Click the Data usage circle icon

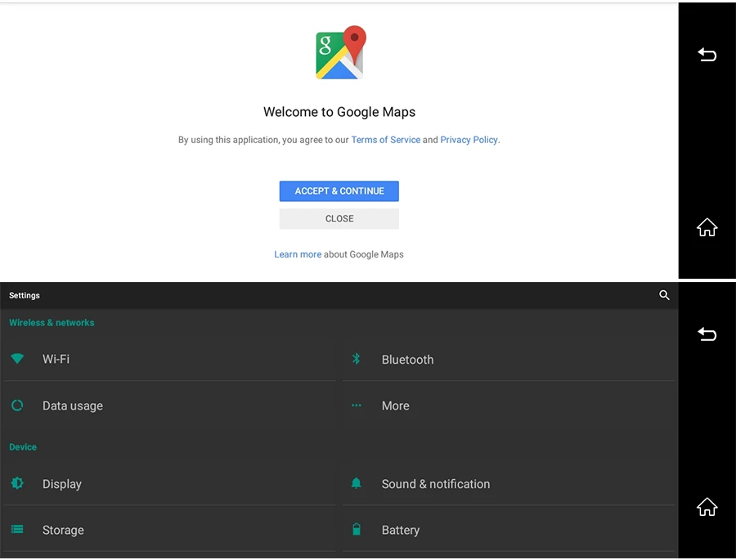click(x=17, y=405)
